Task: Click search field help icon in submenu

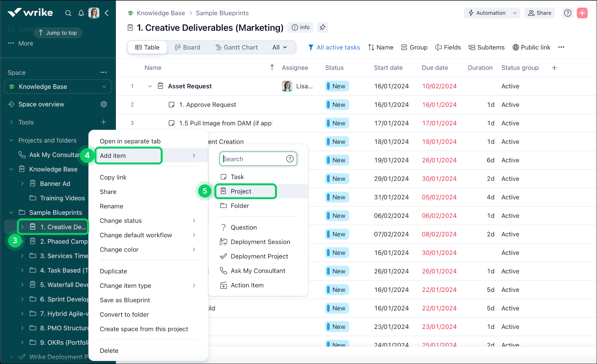Action: tap(290, 159)
